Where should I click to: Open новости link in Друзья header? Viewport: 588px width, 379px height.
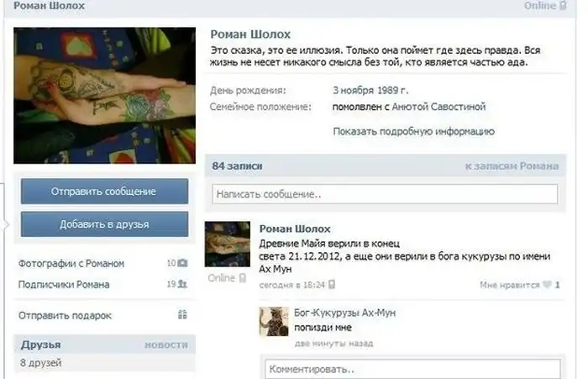[166, 345]
